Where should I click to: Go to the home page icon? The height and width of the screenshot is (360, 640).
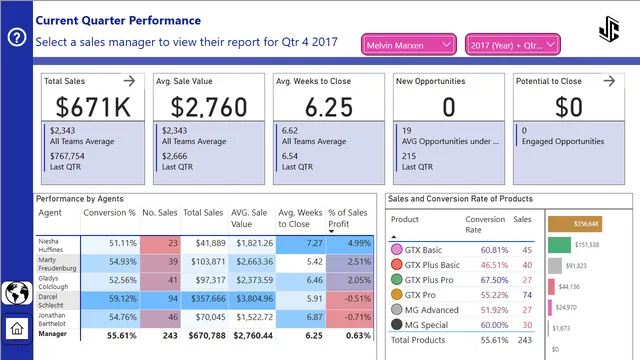17,329
